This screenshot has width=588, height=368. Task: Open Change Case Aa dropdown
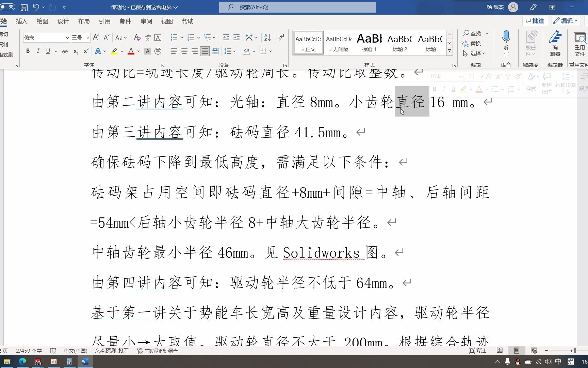pyautogui.click(x=121, y=37)
